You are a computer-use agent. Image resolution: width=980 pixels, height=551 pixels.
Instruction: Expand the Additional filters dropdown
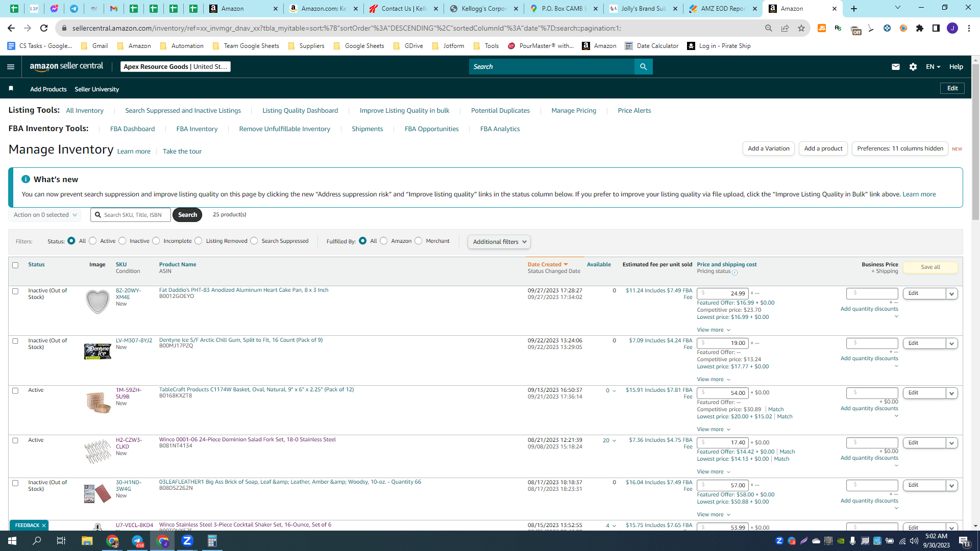coord(499,242)
